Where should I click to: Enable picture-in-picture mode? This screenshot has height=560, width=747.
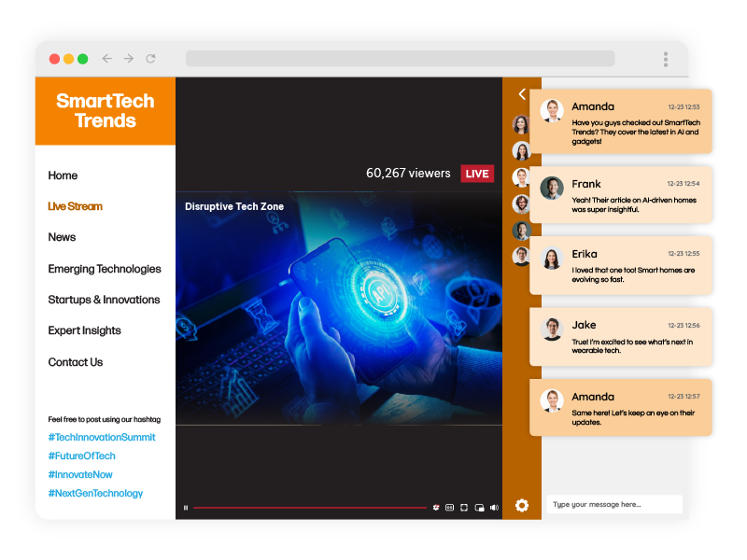pyautogui.click(x=479, y=508)
